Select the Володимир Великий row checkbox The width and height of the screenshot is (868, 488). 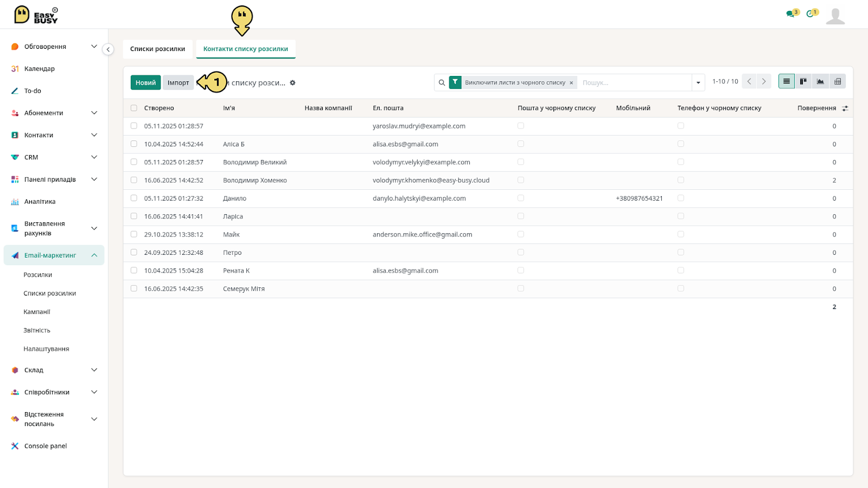click(133, 162)
